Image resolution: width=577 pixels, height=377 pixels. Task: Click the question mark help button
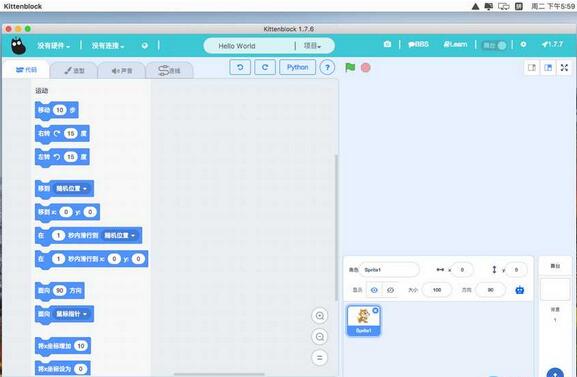click(327, 68)
